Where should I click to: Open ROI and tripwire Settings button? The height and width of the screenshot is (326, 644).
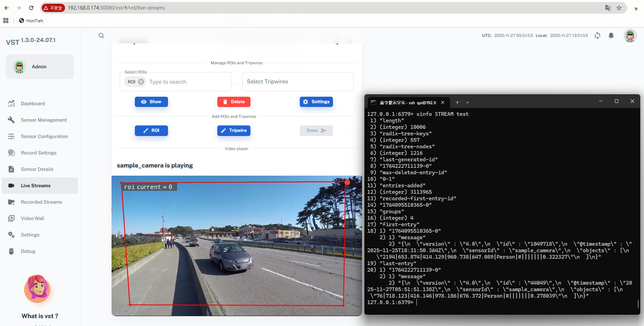(316, 102)
